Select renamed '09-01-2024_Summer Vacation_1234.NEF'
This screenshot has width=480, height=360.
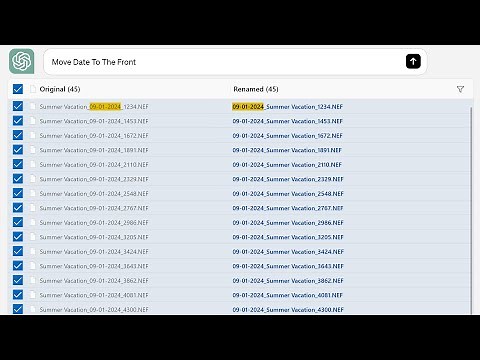(288, 107)
